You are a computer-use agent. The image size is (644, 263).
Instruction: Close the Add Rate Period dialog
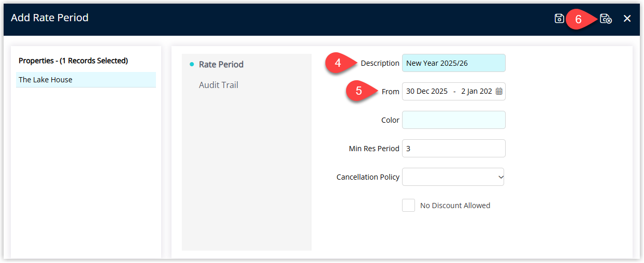pos(627,19)
